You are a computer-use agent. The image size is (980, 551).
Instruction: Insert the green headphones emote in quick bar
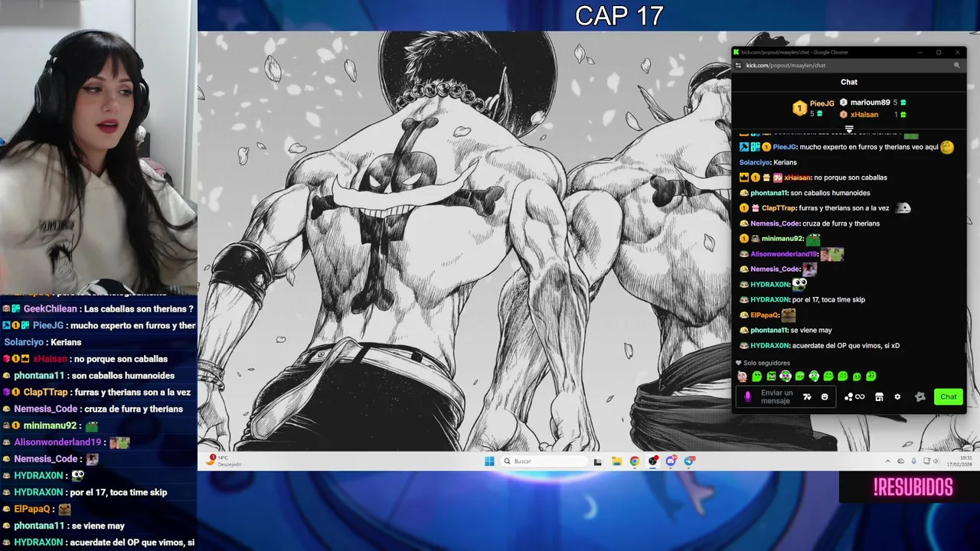point(814,376)
